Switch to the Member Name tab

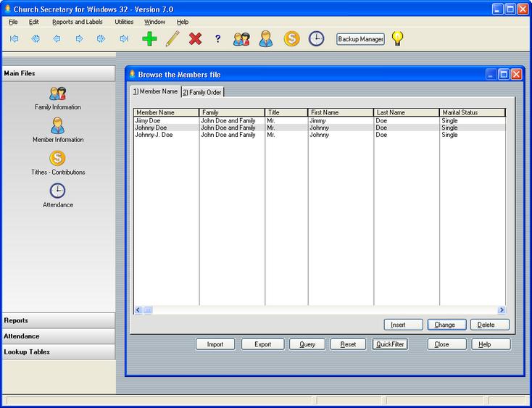tap(155, 91)
